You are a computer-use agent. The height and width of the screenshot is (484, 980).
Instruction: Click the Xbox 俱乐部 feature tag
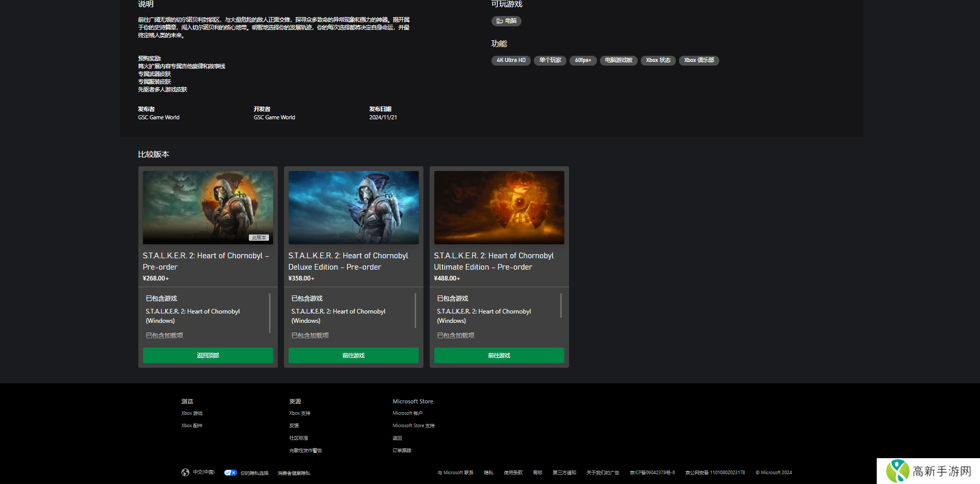pyautogui.click(x=699, y=60)
